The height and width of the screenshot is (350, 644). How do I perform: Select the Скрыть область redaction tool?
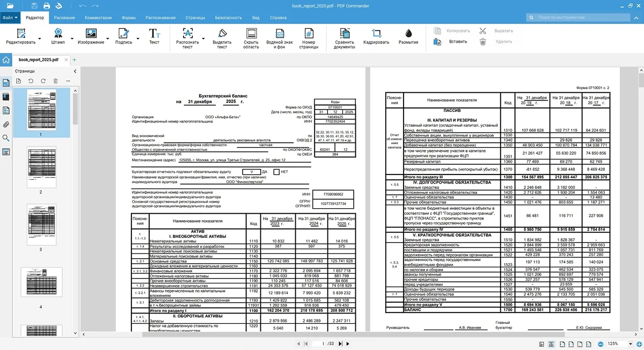point(251,37)
